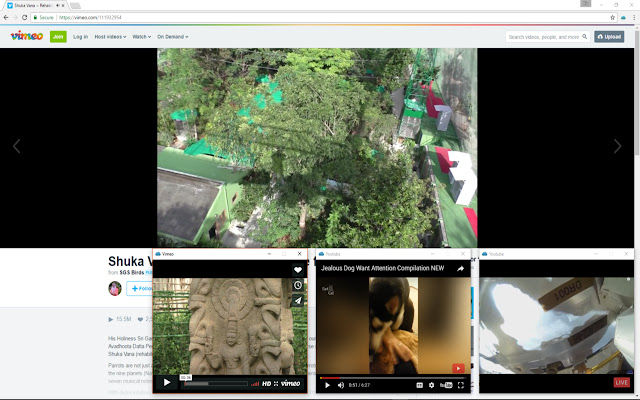
Task: Click Log in in the navigation bar
Action: click(x=80, y=37)
